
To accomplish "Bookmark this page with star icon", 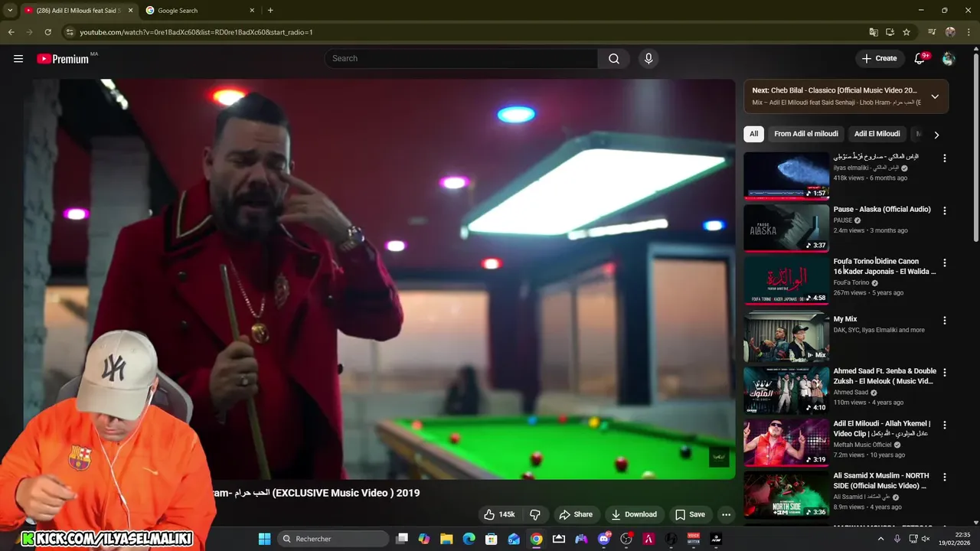I will click(906, 32).
